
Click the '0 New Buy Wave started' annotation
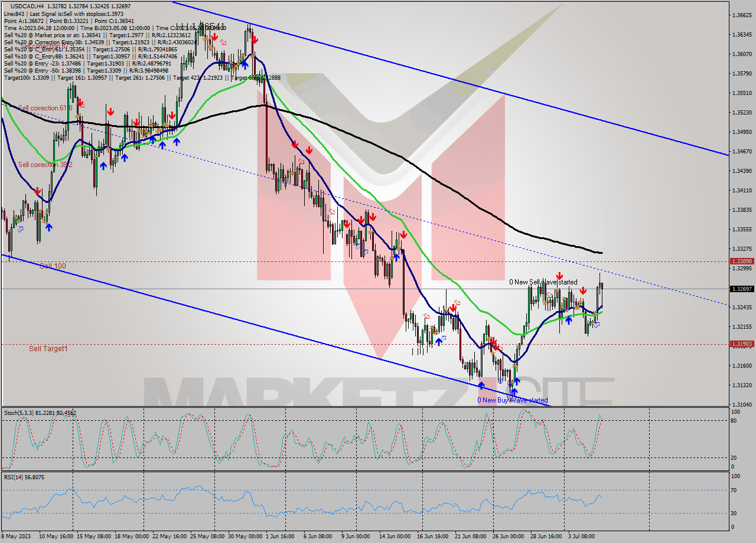click(x=513, y=400)
